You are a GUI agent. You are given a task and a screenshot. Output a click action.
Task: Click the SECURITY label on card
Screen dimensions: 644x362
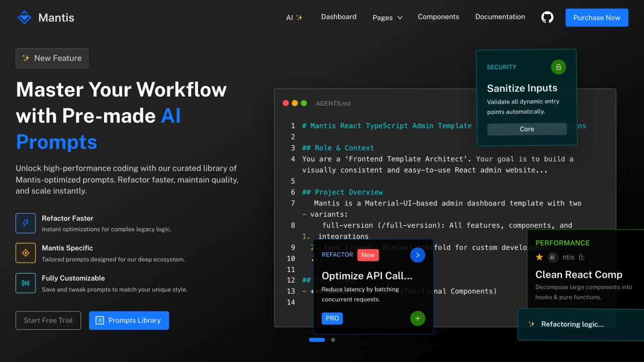click(501, 67)
